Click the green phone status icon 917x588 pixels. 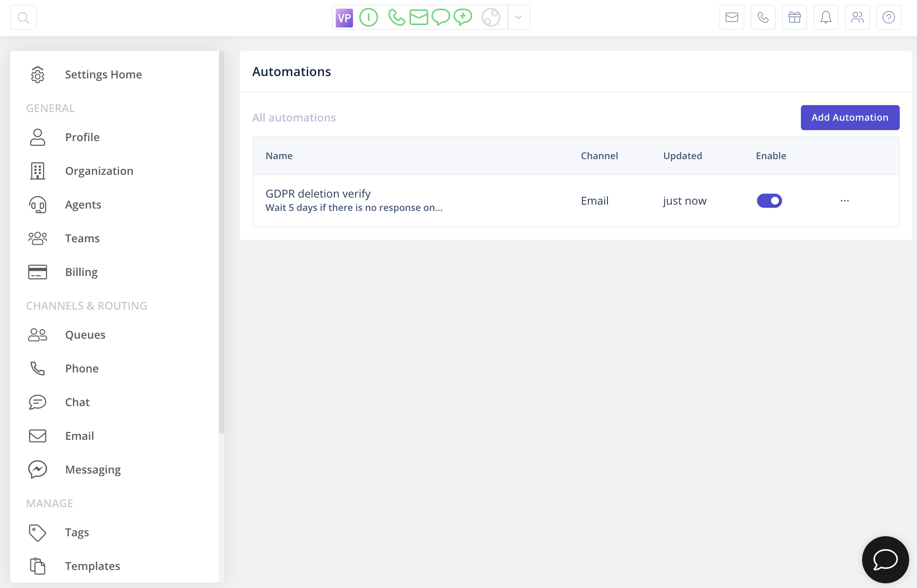(x=397, y=18)
